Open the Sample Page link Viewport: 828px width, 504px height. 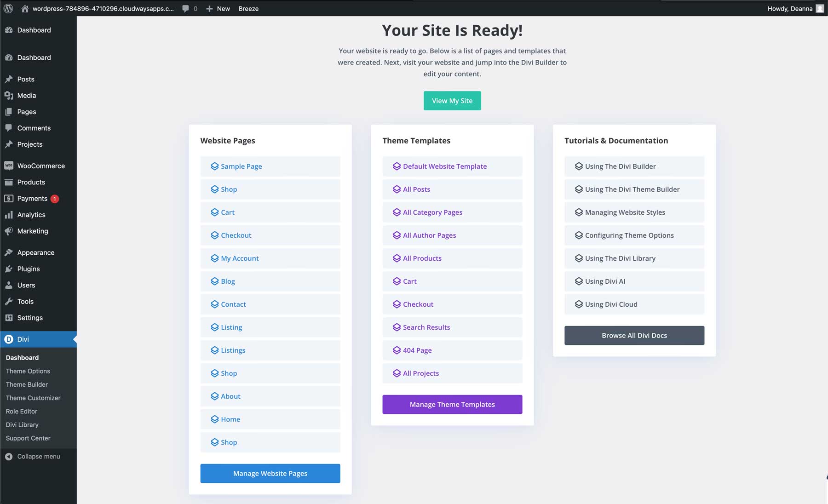coord(241,166)
